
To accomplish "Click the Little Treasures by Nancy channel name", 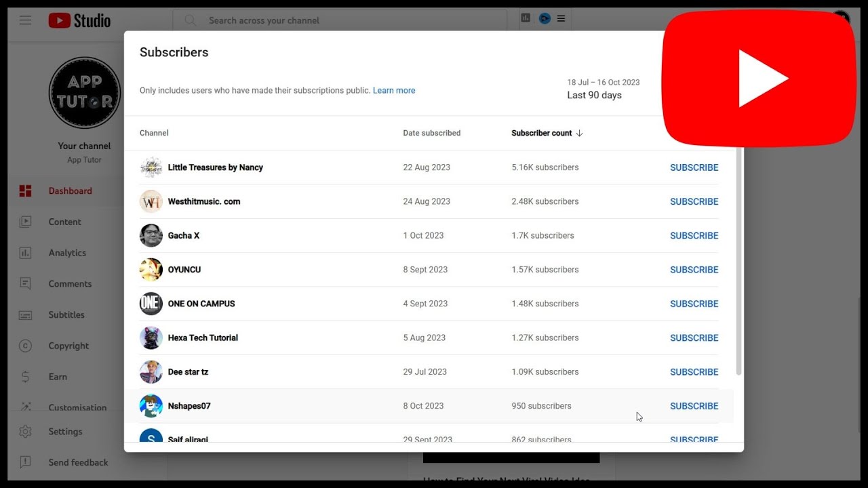I will (x=216, y=167).
